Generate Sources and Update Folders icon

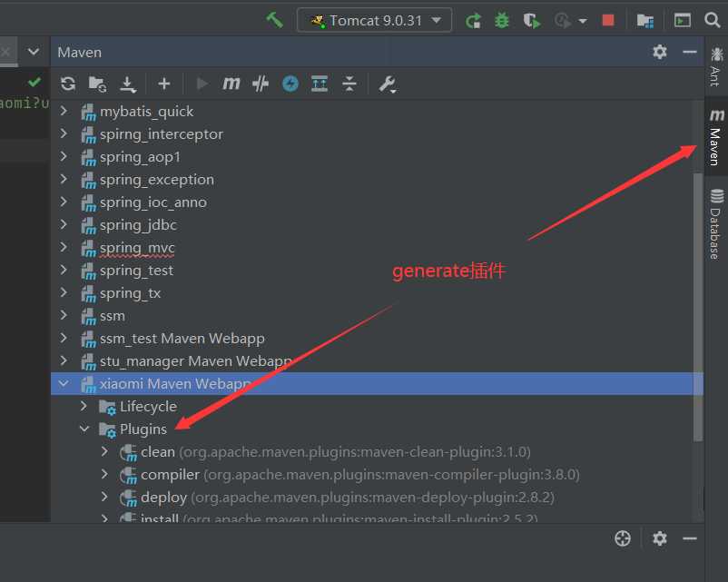pos(97,84)
